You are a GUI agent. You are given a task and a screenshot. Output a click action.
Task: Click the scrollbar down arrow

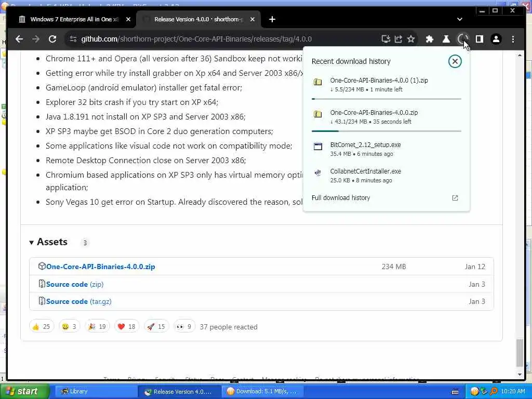520,375
